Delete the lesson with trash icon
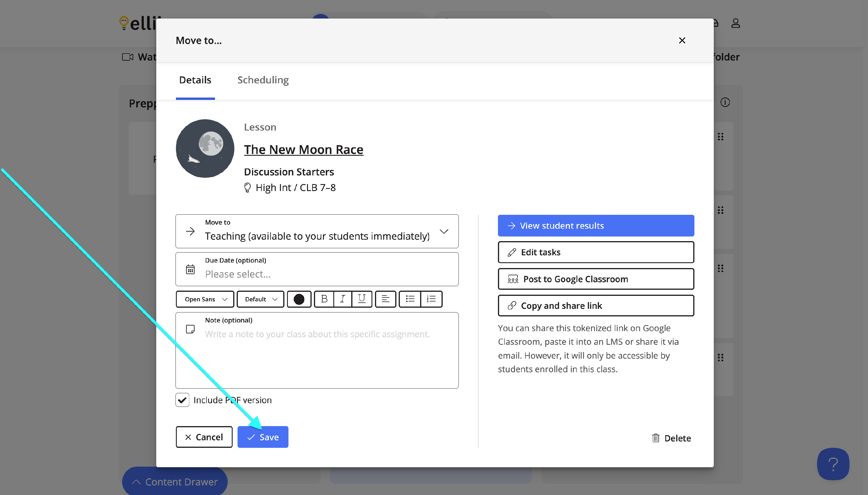Screen dimensions: 868x495 tap(671, 438)
